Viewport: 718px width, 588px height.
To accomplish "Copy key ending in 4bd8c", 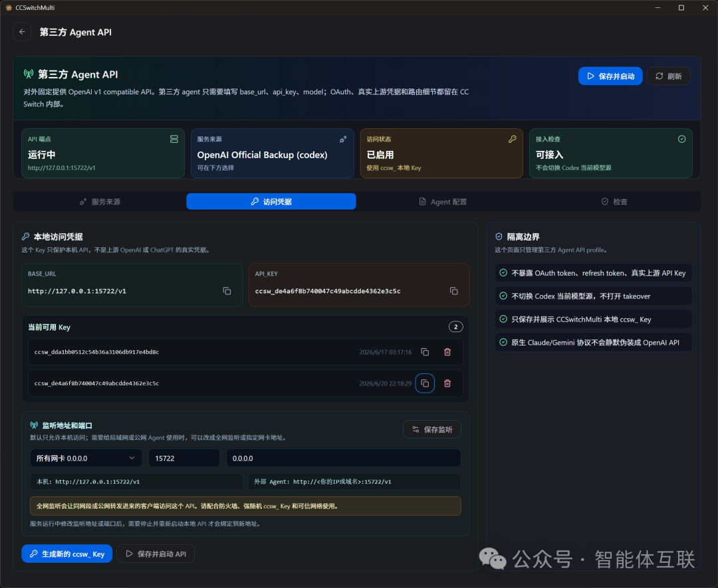I will [x=425, y=352].
